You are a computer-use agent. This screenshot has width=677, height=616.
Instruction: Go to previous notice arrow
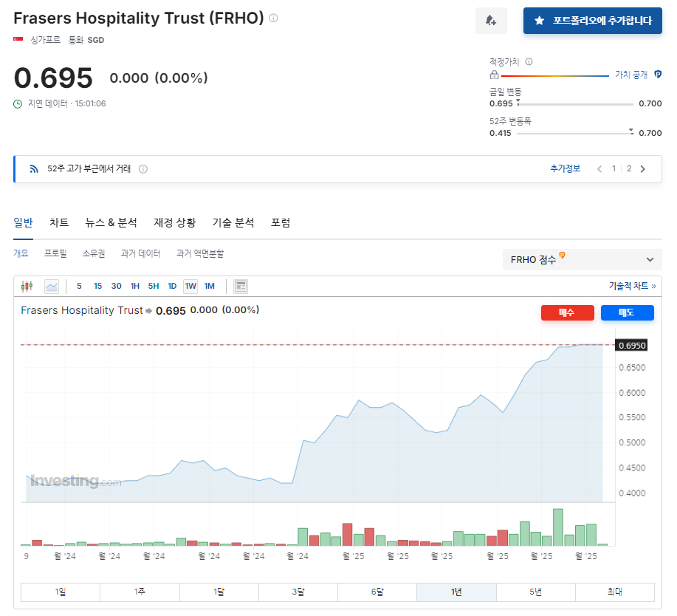click(599, 169)
